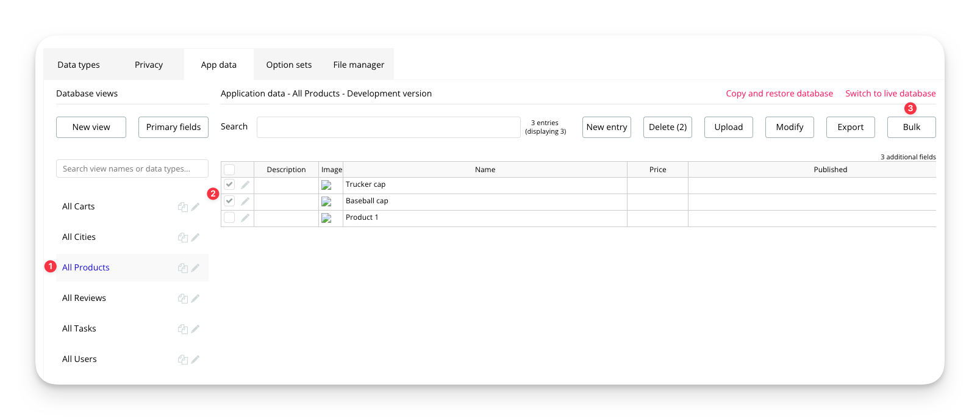Click the Upload button
Viewport: 980px width, 420px height.
click(x=729, y=127)
